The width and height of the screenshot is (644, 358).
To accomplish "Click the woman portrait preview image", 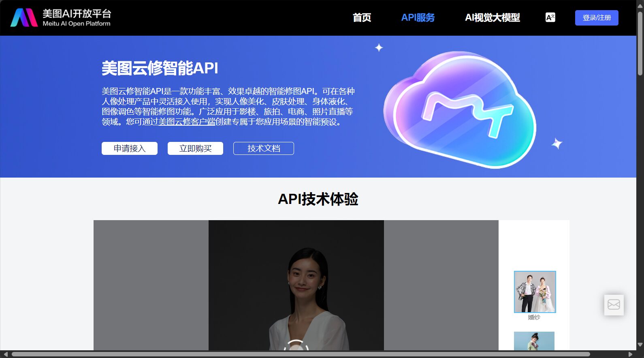I will pyautogui.click(x=296, y=285).
